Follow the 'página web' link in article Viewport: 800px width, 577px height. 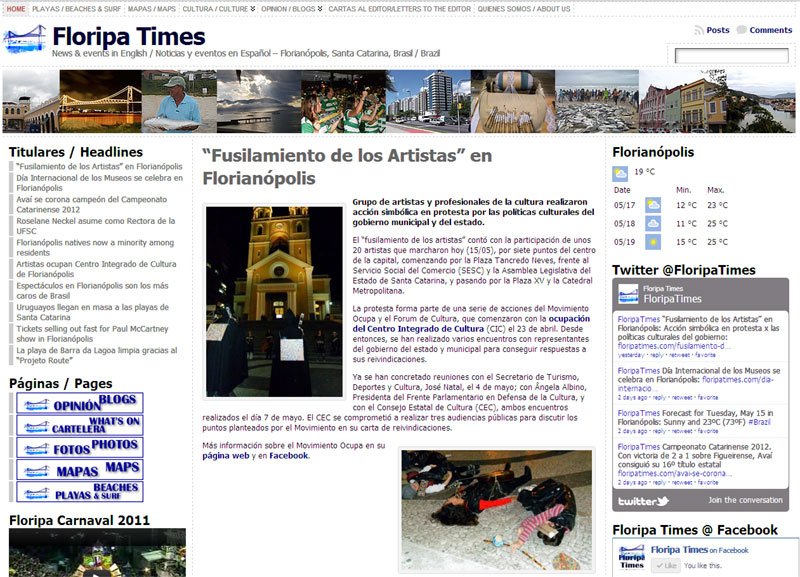[x=226, y=456]
